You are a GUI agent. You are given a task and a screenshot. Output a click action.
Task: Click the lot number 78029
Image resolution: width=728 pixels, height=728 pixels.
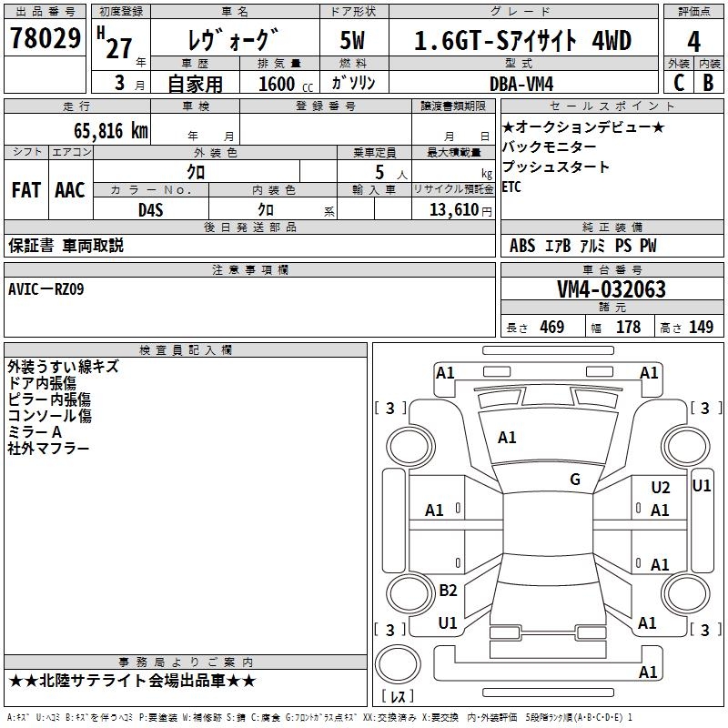point(45,39)
